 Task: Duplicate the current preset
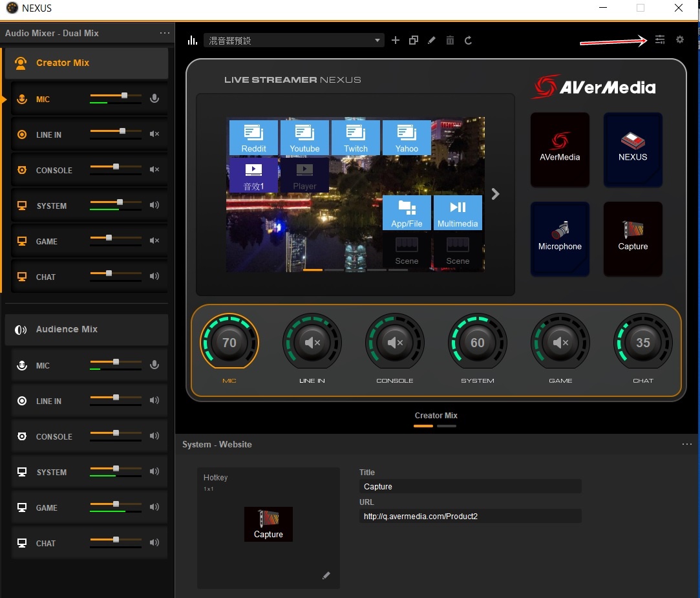[x=414, y=41]
